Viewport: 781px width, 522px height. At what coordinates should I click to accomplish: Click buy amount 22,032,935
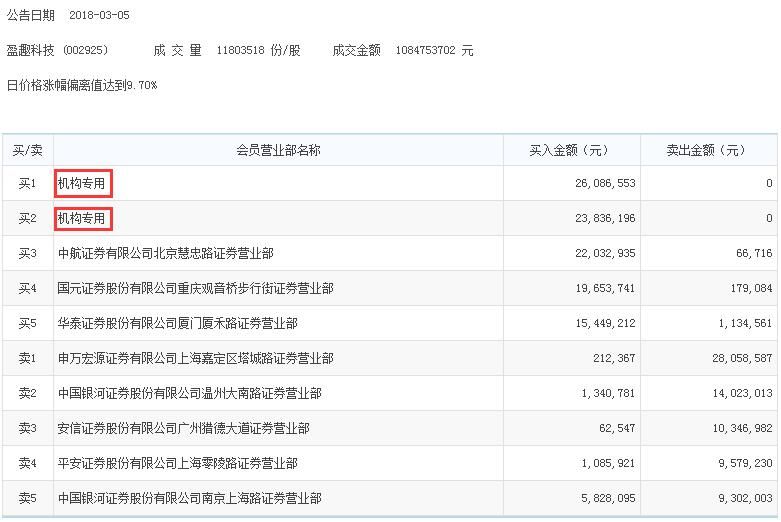tap(605, 253)
